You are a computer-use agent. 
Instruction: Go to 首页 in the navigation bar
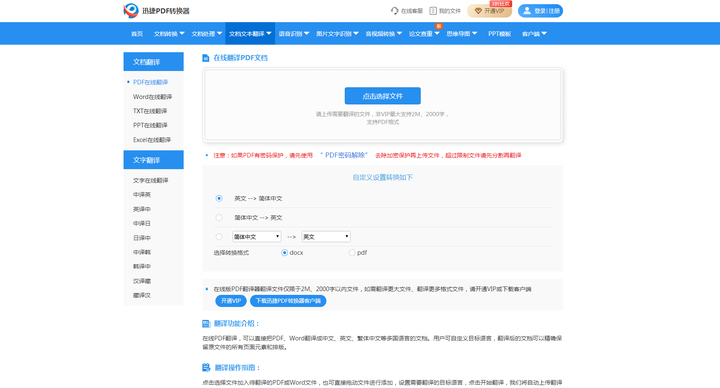pyautogui.click(x=137, y=34)
